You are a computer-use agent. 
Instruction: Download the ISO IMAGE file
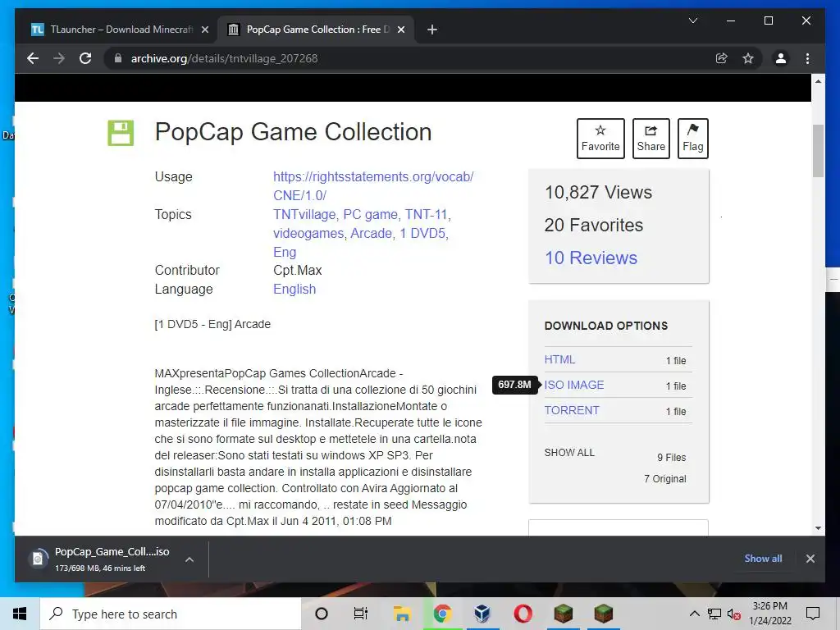[574, 385]
